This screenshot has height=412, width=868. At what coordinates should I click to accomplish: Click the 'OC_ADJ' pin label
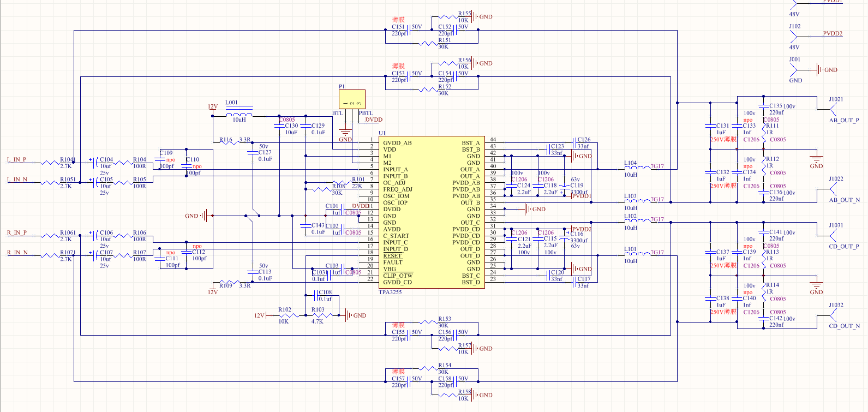(x=394, y=183)
